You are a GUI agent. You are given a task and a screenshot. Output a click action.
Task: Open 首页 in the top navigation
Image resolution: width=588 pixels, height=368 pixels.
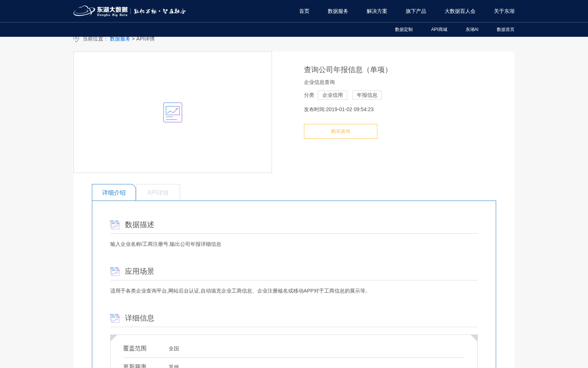(x=304, y=11)
